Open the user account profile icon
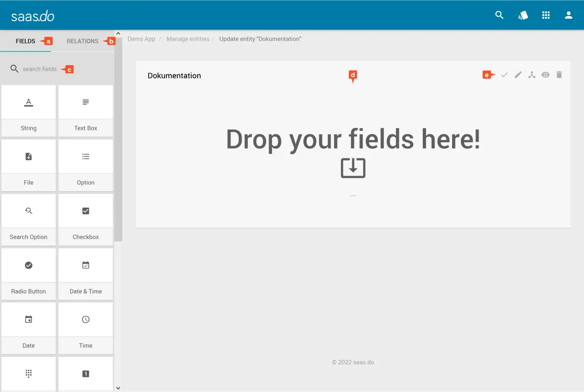Screen dimensions: 584x392 click(568, 15)
